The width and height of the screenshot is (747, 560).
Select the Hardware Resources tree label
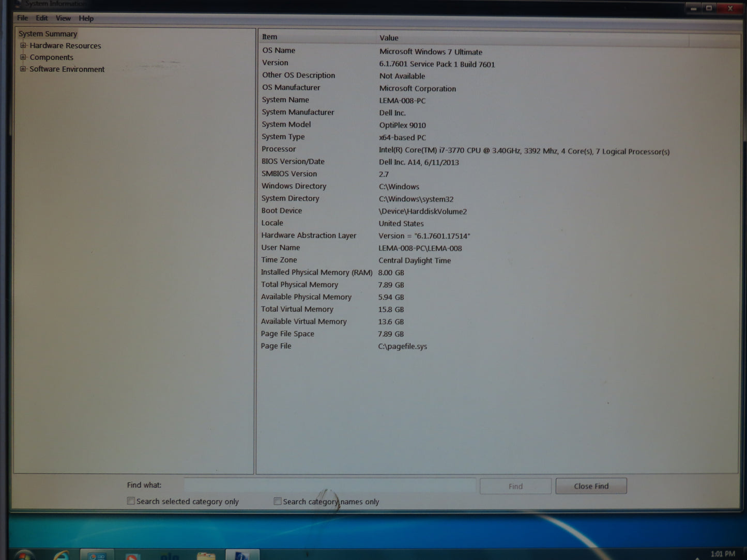[x=65, y=45]
